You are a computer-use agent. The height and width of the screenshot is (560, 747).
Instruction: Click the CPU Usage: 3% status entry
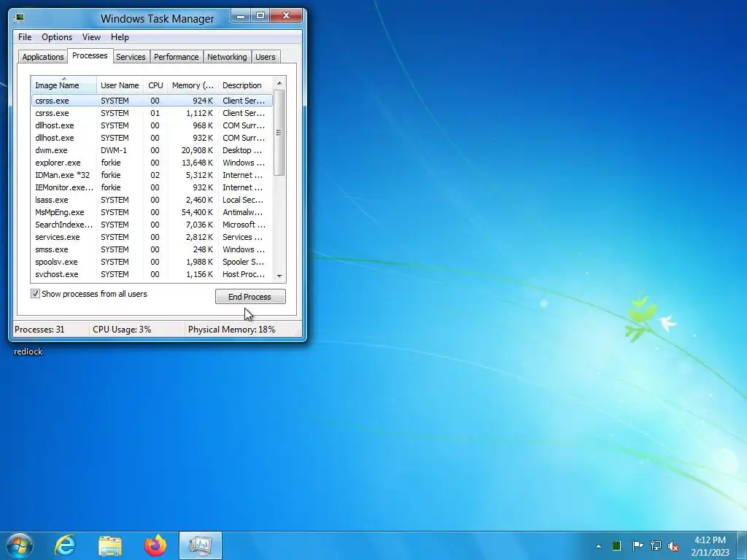pyautogui.click(x=122, y=330)
